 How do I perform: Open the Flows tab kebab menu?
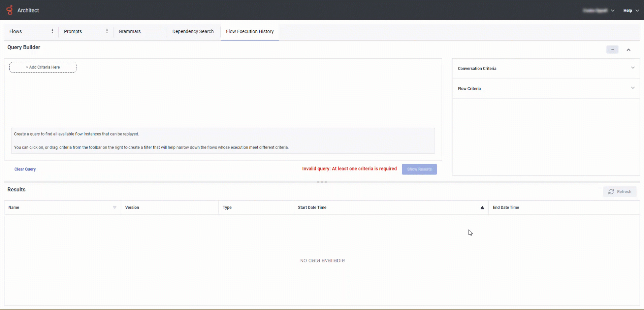pos(53,31)
